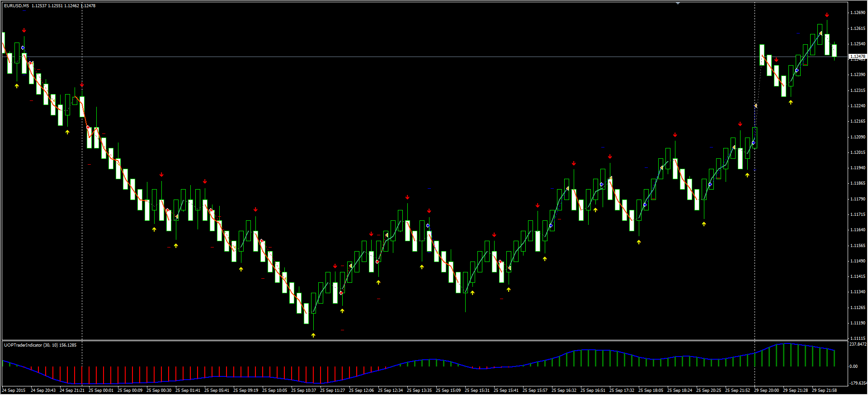Click time label 25 Sep 05:41

pyautogui.click(x=217, y=390)
